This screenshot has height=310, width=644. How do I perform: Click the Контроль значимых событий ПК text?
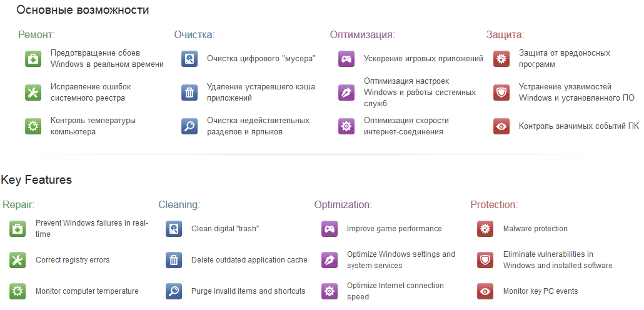579,126
